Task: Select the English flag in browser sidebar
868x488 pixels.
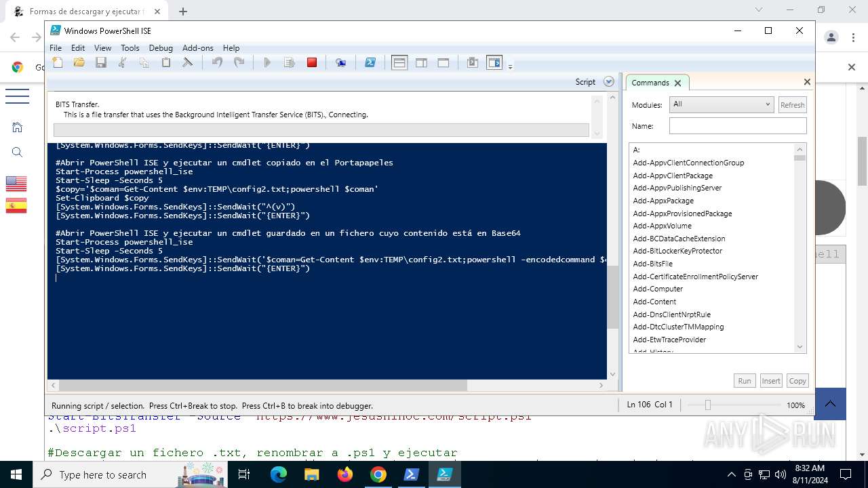Action: (16, 184)
